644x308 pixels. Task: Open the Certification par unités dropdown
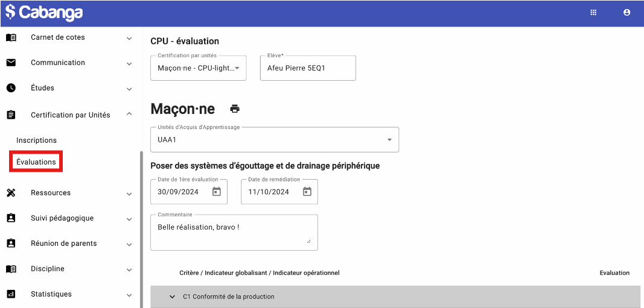(x=199, y=68)
